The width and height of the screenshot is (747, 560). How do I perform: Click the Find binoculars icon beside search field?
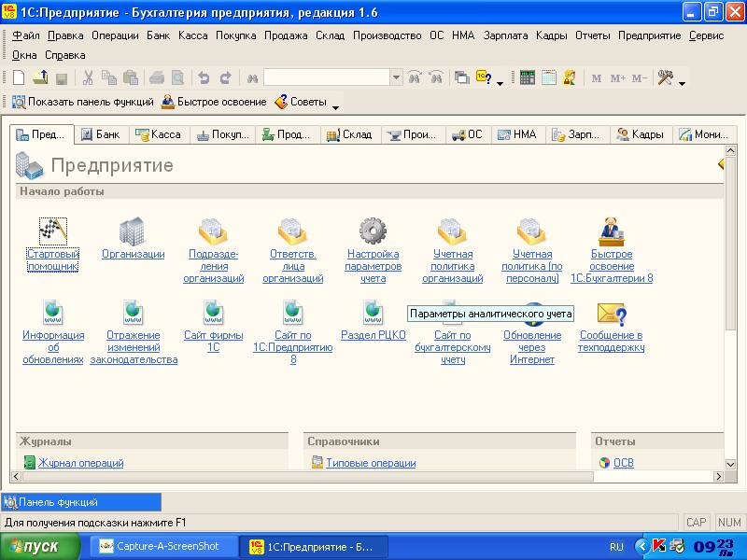pyautogui.click(x=252, y=78)
